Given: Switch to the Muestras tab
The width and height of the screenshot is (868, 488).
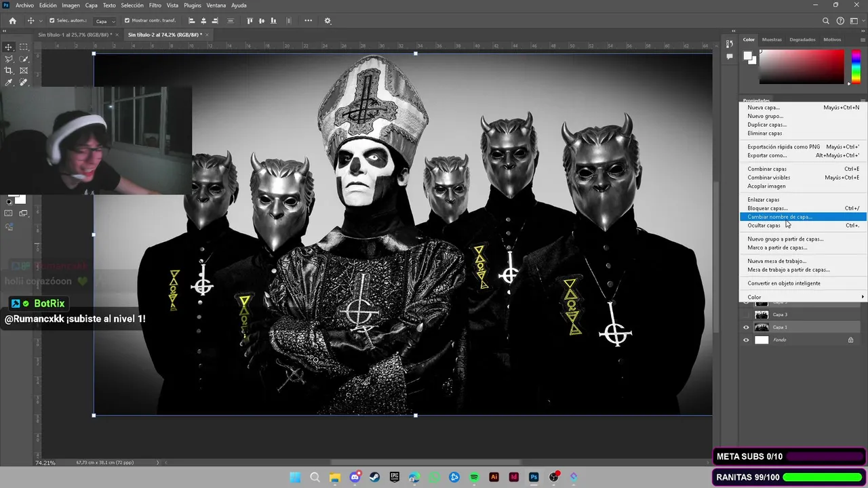Looking at the screenshot, I should (x=772, y=39).
